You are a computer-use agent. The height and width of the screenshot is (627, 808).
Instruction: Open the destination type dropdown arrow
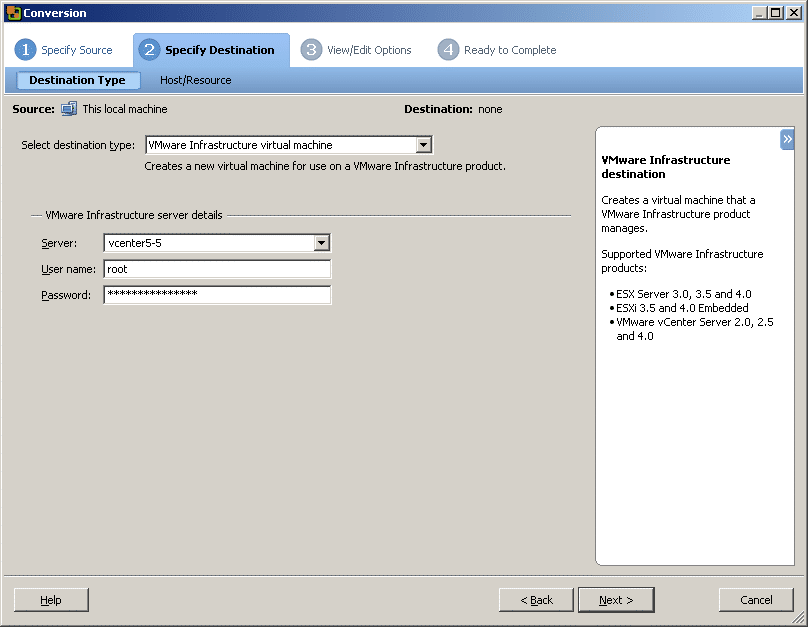tap(424, 145)
